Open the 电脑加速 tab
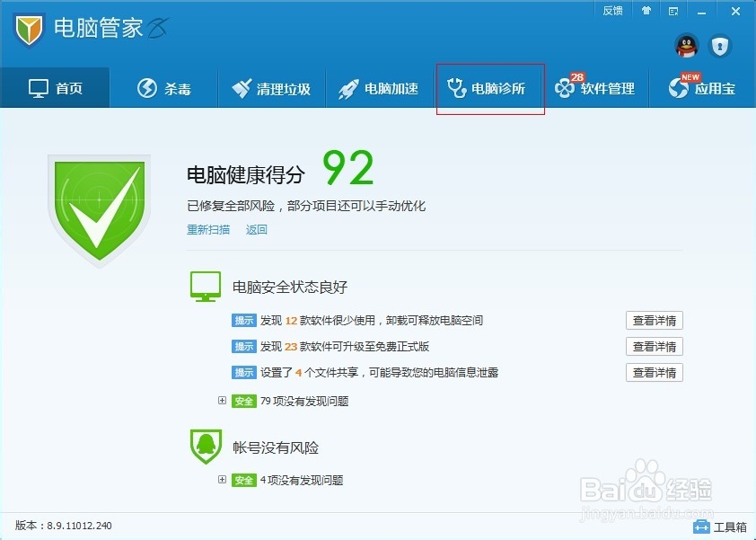This screenshot has width=756, height=540. click(x=379, y=88)
